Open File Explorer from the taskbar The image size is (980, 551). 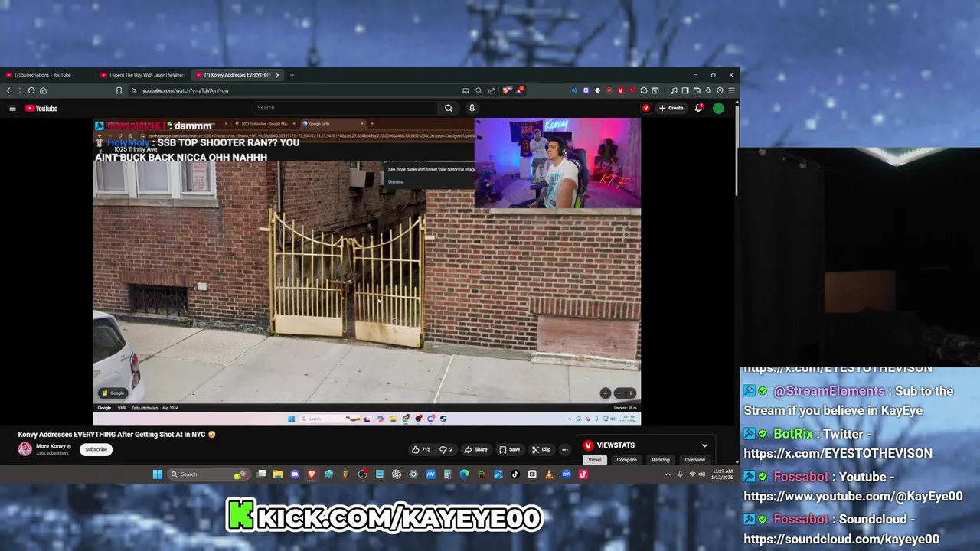pyautogui.click(x=277, y=474)
